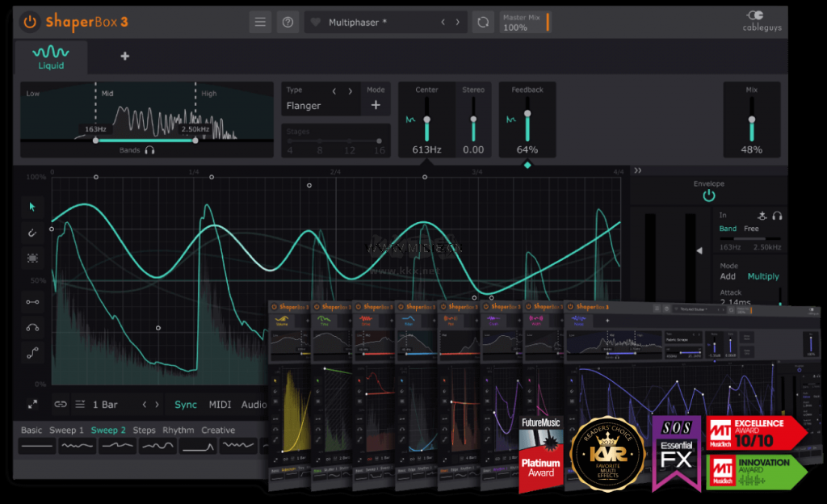The width and height of the screenshot is (827, 504).
Task: Toggle the ShaperBox main power button
Action: 30,22
